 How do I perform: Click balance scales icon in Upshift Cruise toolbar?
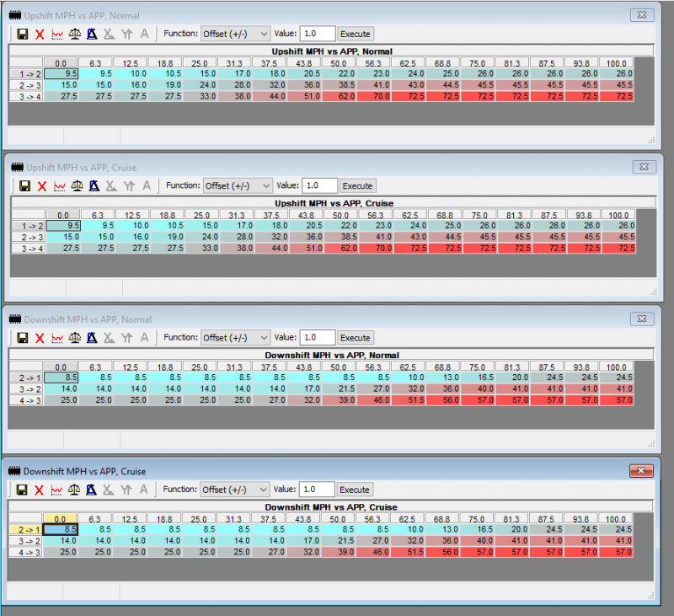(x=76, y=186)
